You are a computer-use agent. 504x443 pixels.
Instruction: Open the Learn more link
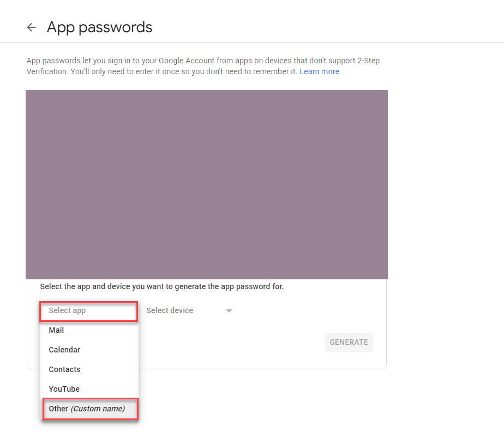point(319,71)
